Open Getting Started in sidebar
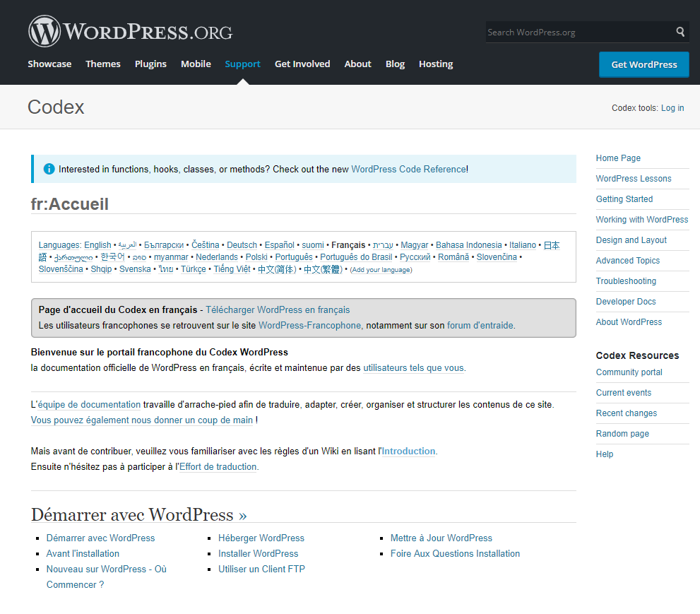 [x=624, y=199]
